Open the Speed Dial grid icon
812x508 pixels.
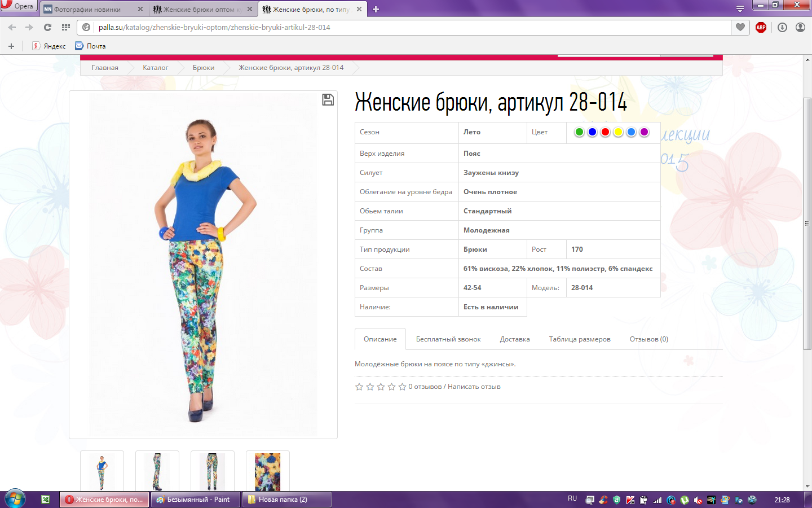(66, 27)
